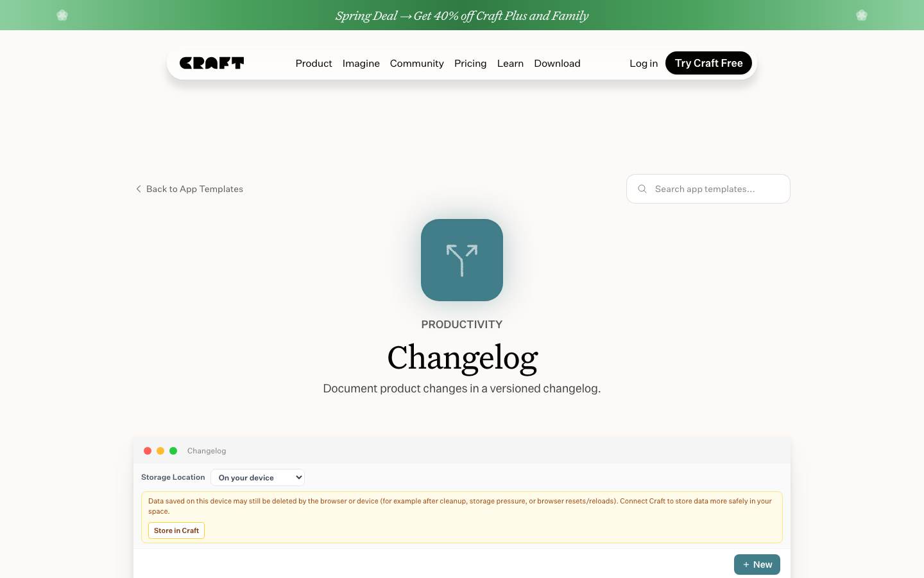924x578 pixels.
Task: Click the Try Craft Free button
Action: (x=708, y=63)
